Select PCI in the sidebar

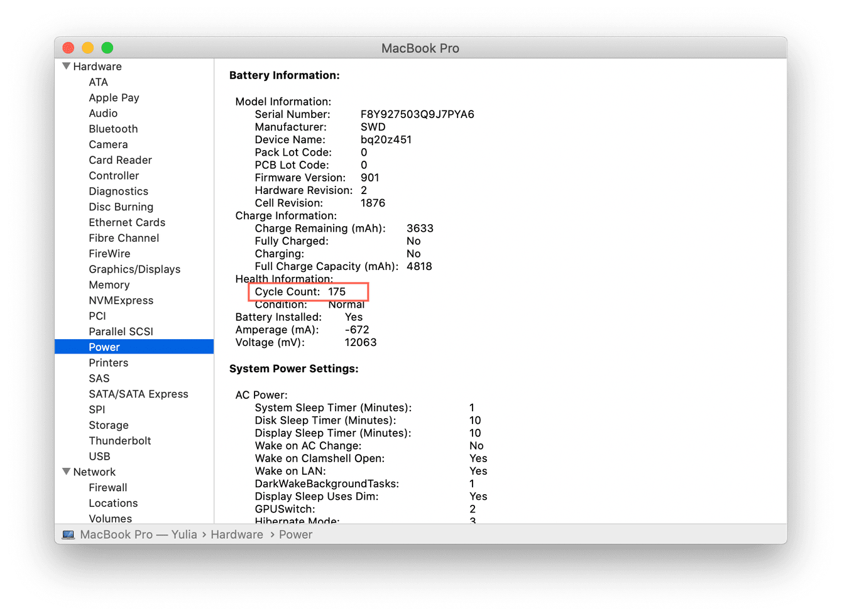[x=97, y=316]
